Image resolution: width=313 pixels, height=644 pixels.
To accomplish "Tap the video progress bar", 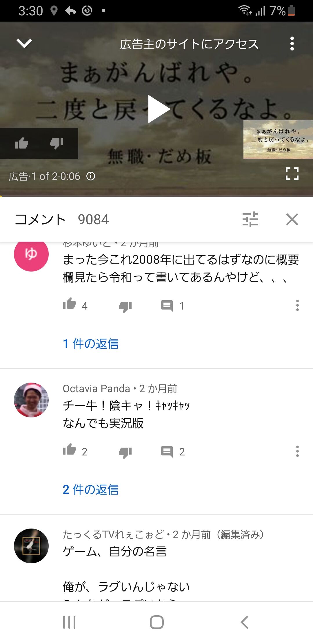I will pyautogui.click(x=156, y=196).
